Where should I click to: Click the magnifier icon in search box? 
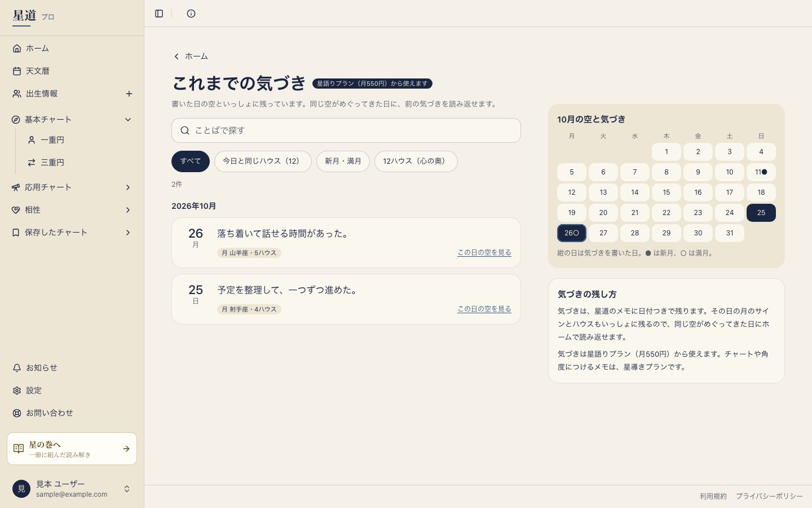185,130
